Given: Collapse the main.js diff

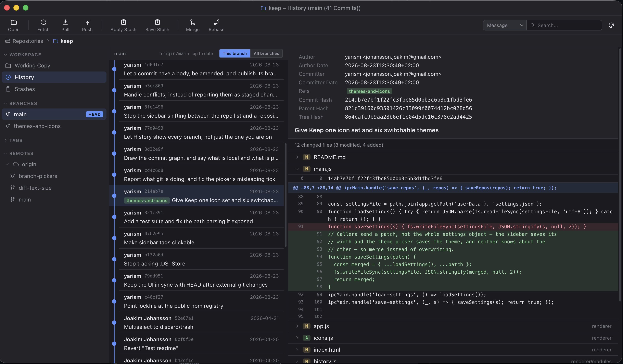Looking at the screenshot, I should click(297, 169).
